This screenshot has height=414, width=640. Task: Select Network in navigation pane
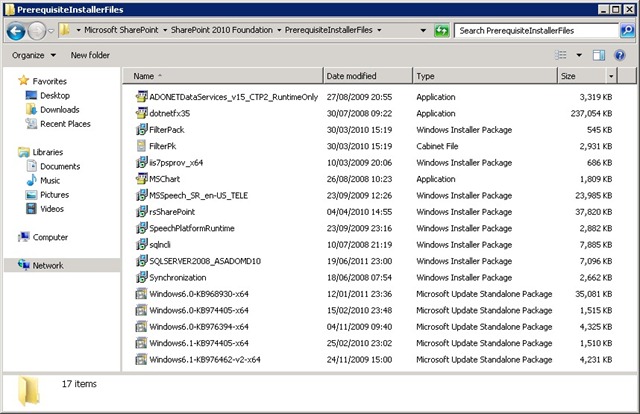click(x=48, y=266)
